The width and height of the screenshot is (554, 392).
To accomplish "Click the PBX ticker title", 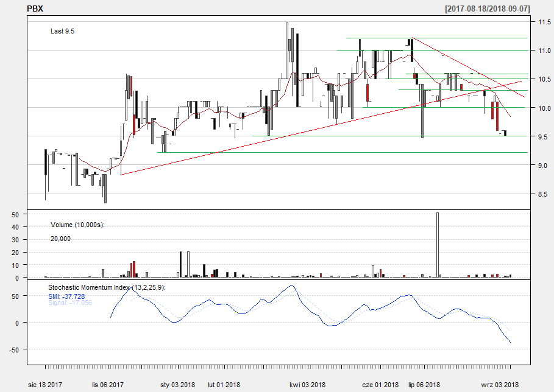I will (35, 9).
